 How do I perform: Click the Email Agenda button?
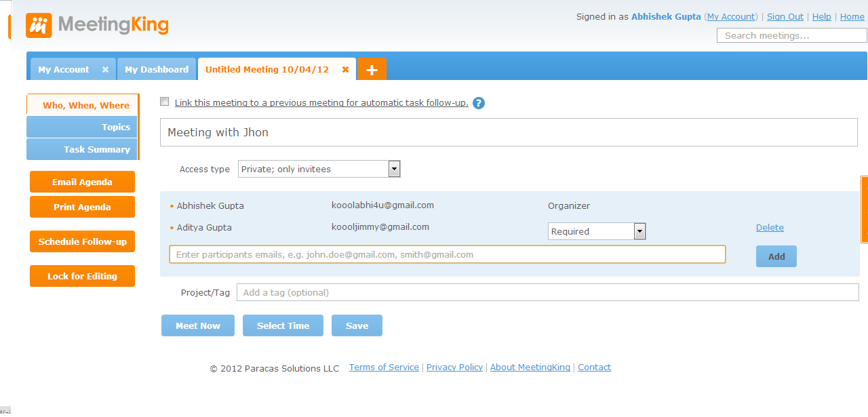pyautogui.click(x=82, y=182)
